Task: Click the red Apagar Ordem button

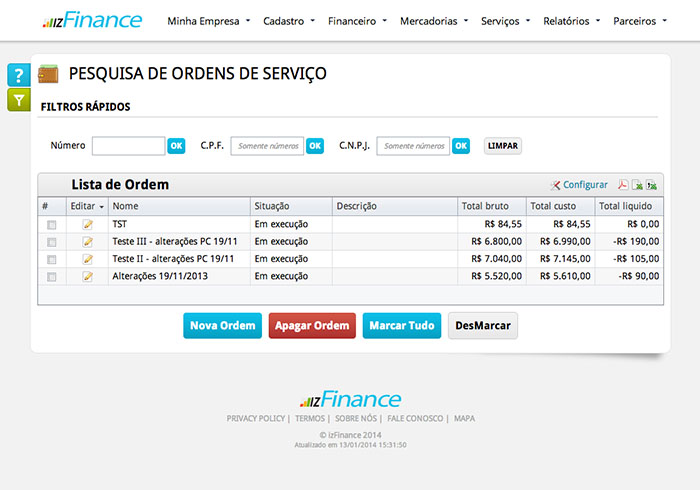Action: 312,326
